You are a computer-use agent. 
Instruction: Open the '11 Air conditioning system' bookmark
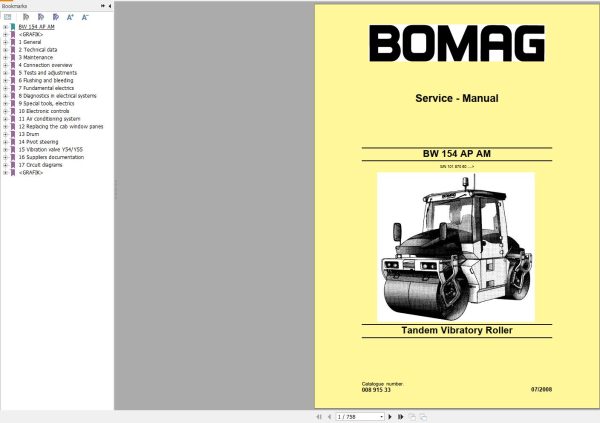[49, 119]
